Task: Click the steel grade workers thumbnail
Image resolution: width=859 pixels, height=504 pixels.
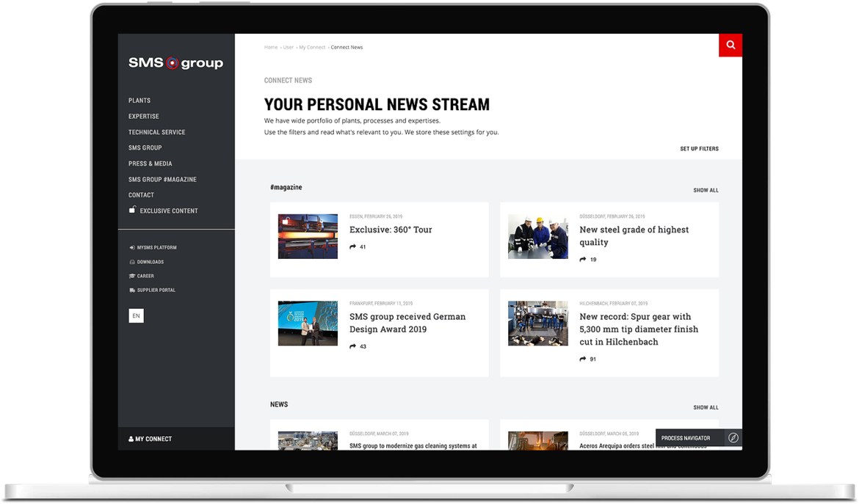Action: [x=538, y=236]
